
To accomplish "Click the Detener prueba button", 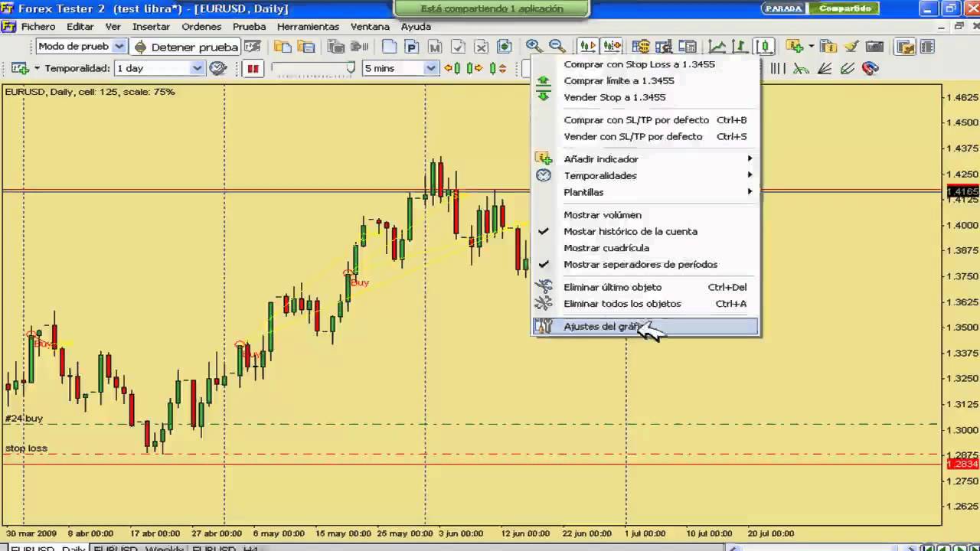I will pyautogui.click(x=186, y=47).
